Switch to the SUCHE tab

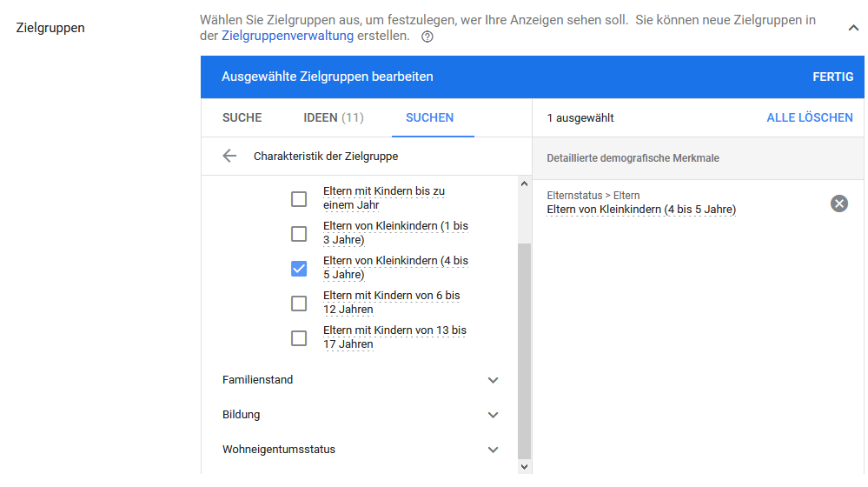coord(242,118)
